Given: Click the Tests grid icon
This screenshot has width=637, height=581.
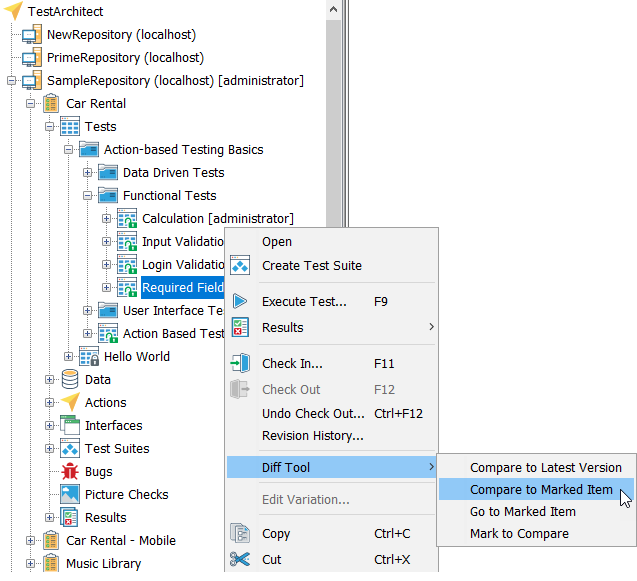Looking at the screenshot, I should click(70, 126).
